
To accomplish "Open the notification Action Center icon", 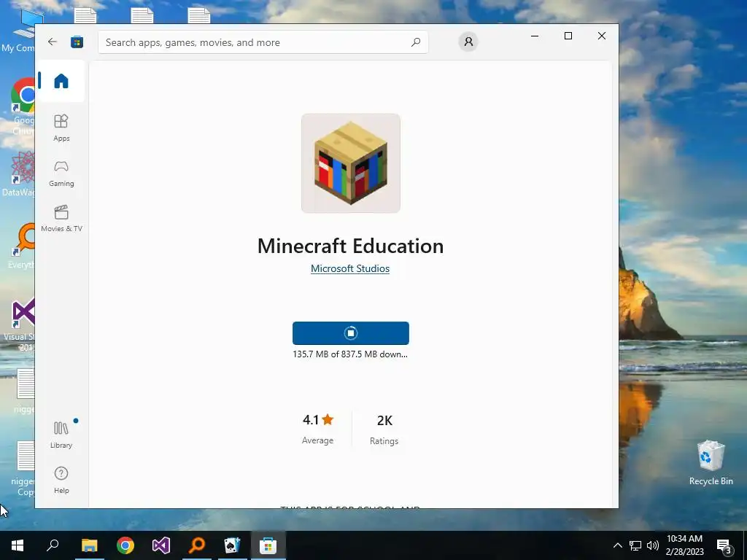I will 724,545.
